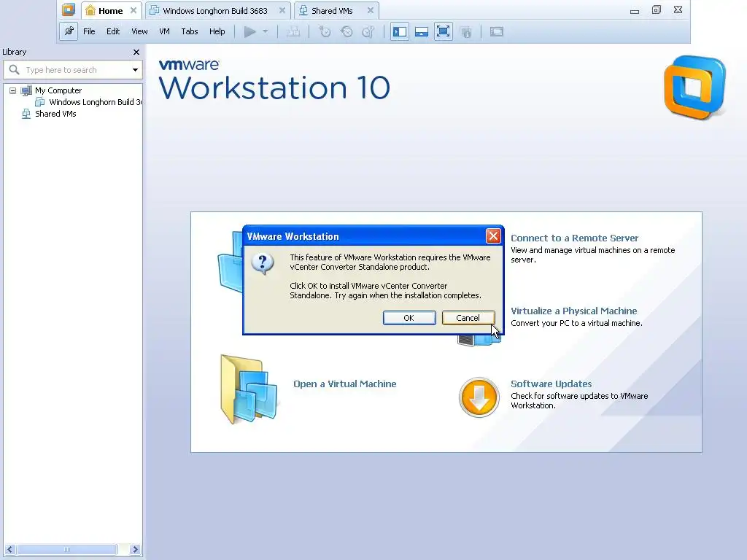Click Open a Virtual Machine link
The height and width of the screenshot is (560, 747).
(x=345, y=384)
